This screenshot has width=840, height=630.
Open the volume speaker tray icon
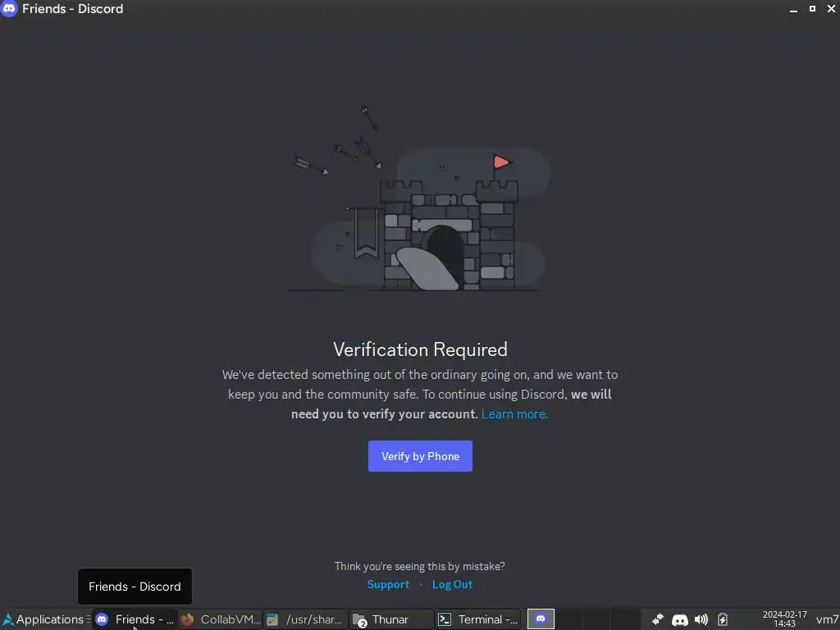(x=701, y=620)
